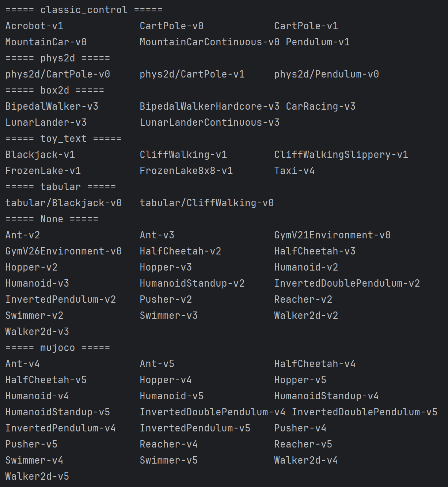This screenshot has height=487, width=448.
Task: Select the mujoco section header
Action: point(58,348)
